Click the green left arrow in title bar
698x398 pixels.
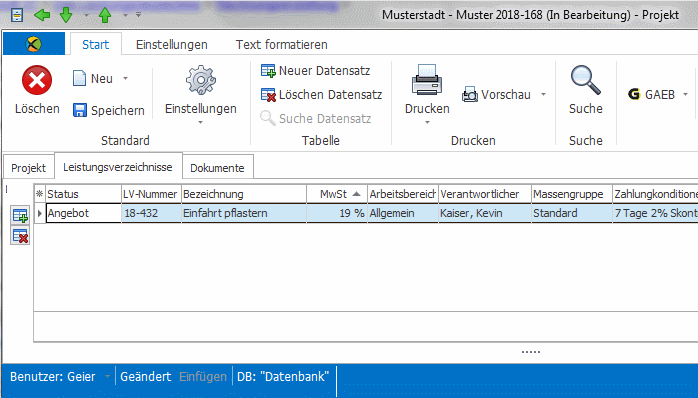42,15
